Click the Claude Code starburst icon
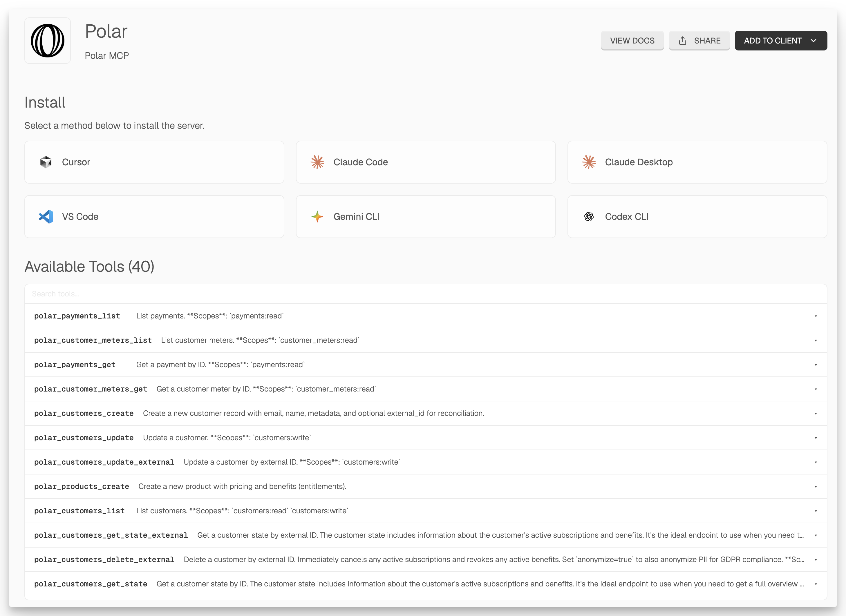 point(317,162)
